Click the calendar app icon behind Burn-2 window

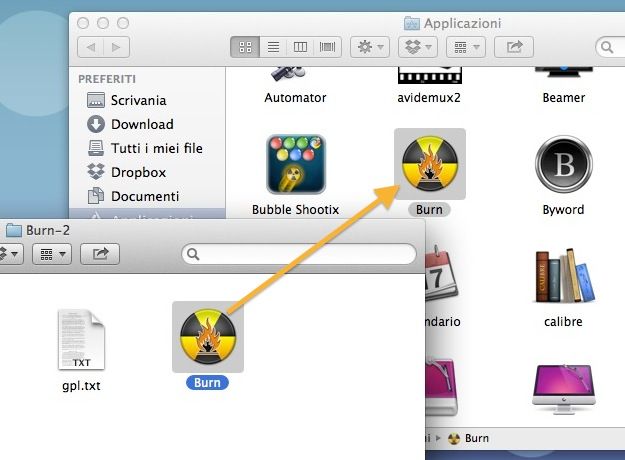coord(442,275)
